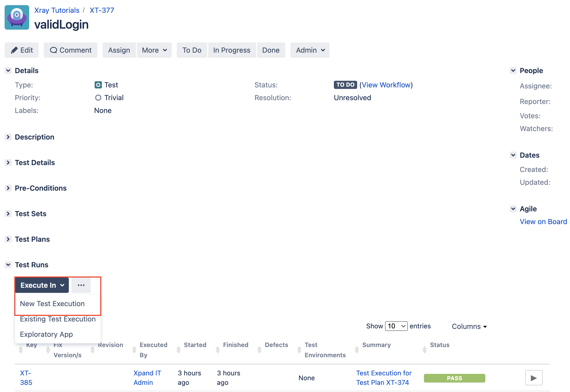
Task: Click the play button for XT-385 run
Action: coord(534,378)
